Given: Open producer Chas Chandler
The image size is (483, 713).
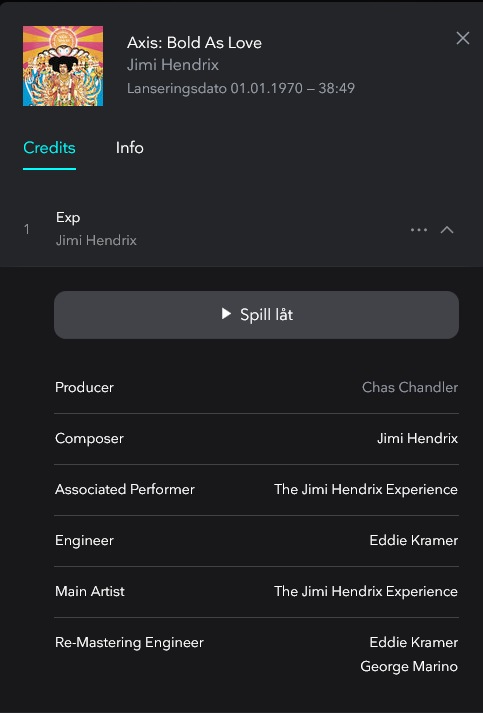Looking at the screenshot, I should coord(410,387).
